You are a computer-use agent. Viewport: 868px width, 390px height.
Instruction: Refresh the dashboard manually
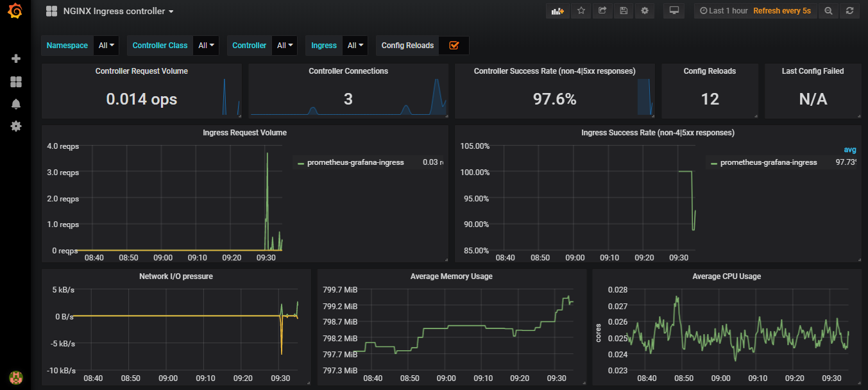pyautogui.click(x=849, y=11)
